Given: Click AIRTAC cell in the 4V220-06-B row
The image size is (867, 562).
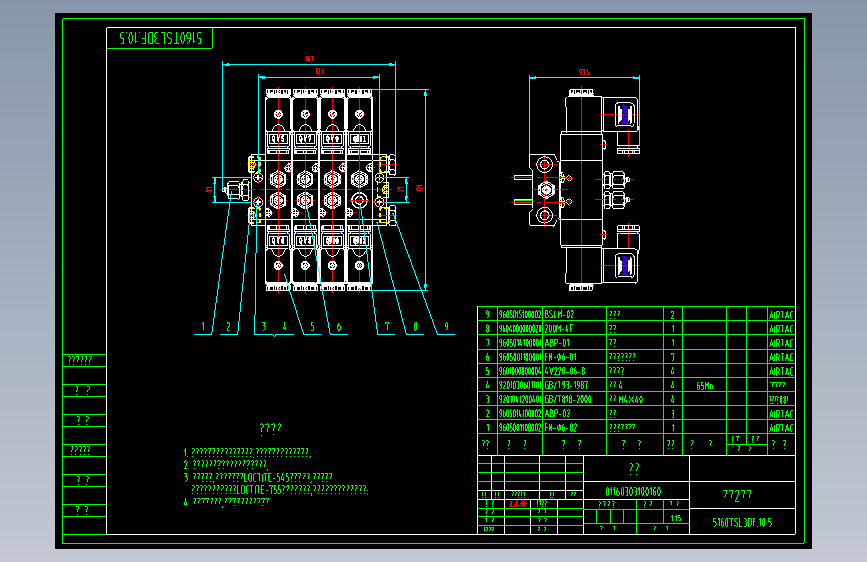Looking at the screenshot, I should (x=781, y=371).
